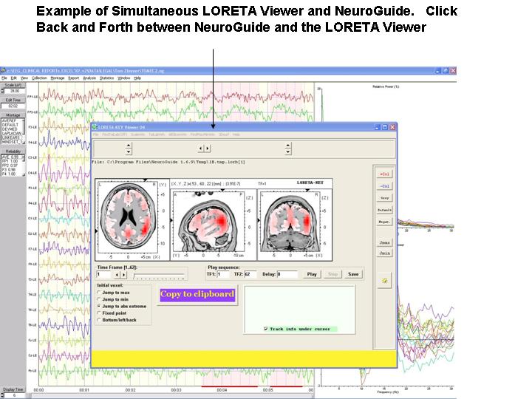The image size is (532, 399).
Task: Toggle Track info under cursor checkbox
Action: 266,329
